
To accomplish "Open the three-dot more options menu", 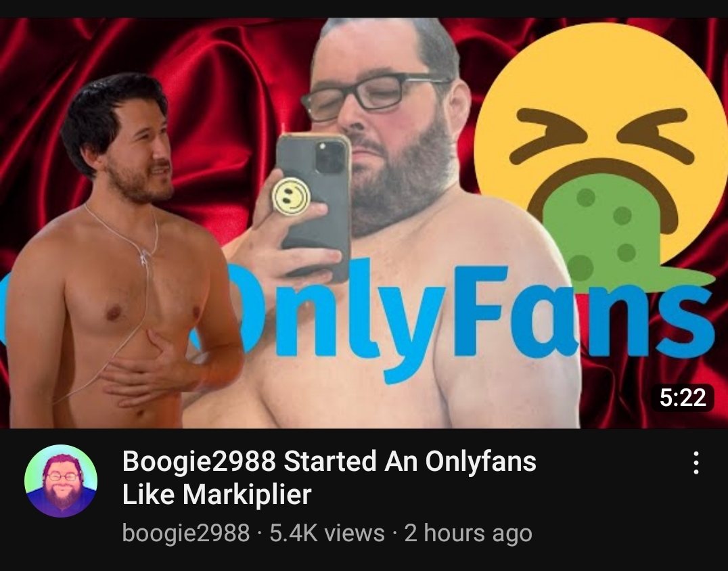I will [696, 463].
